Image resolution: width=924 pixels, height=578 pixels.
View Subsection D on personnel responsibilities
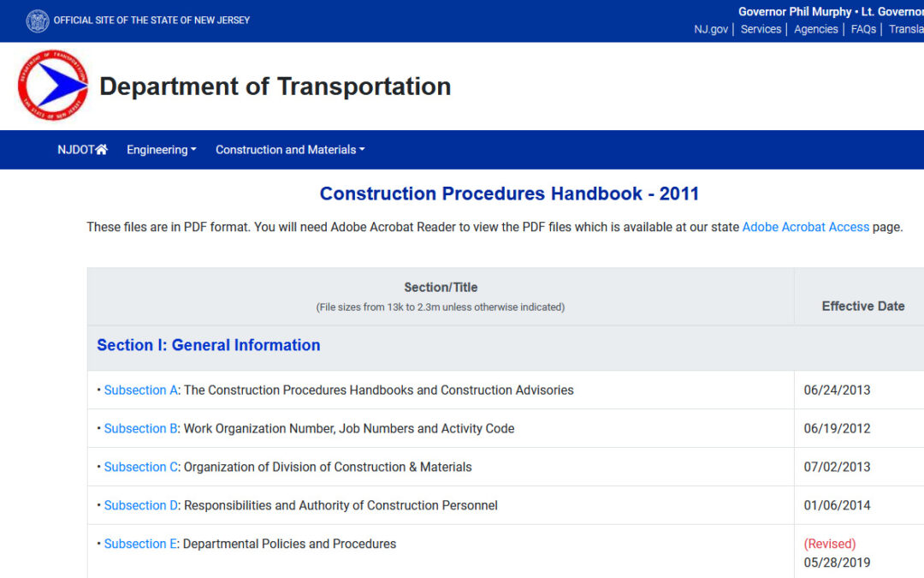point(140,506)
